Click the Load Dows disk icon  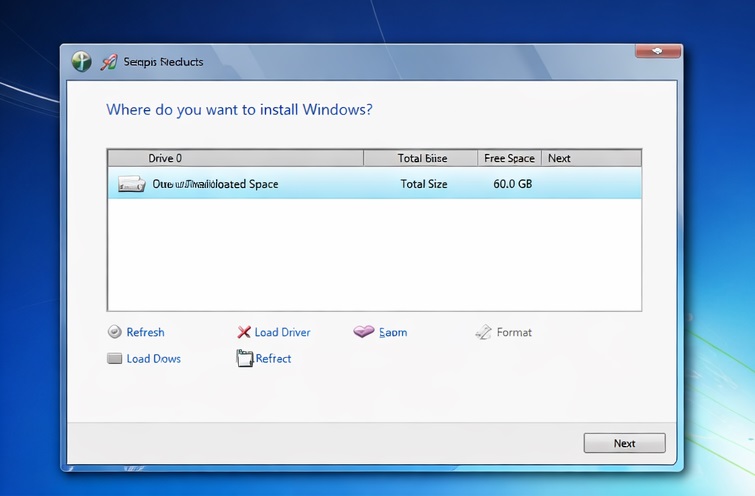(x=114, y=358)
